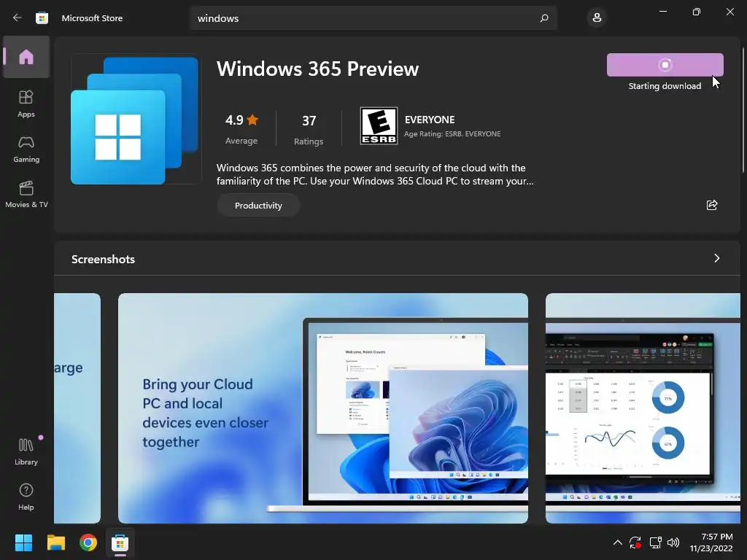Click the update sync tray icon
747x560 pixels.
click(x=635, y=542)
